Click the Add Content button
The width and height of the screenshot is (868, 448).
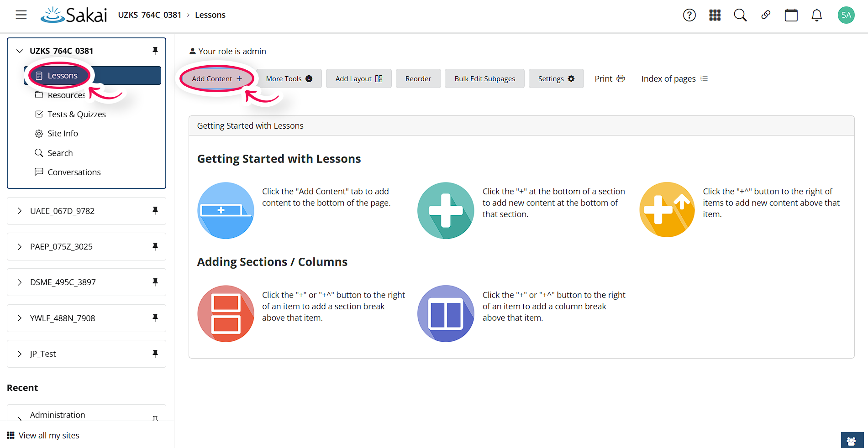click(216, 78)
